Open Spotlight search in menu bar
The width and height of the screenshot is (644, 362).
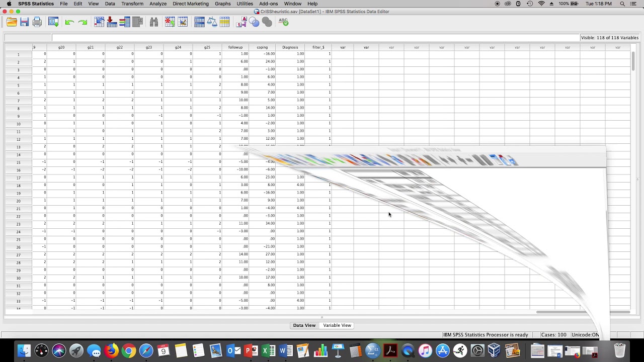pos(622,4)
